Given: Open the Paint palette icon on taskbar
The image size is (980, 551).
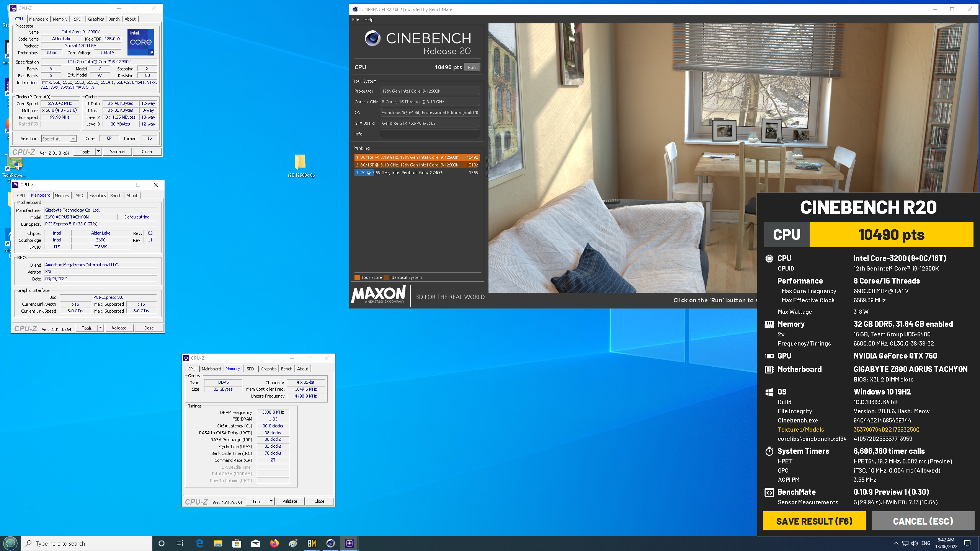Looking at the screenshot, I should tap(293, 543).
